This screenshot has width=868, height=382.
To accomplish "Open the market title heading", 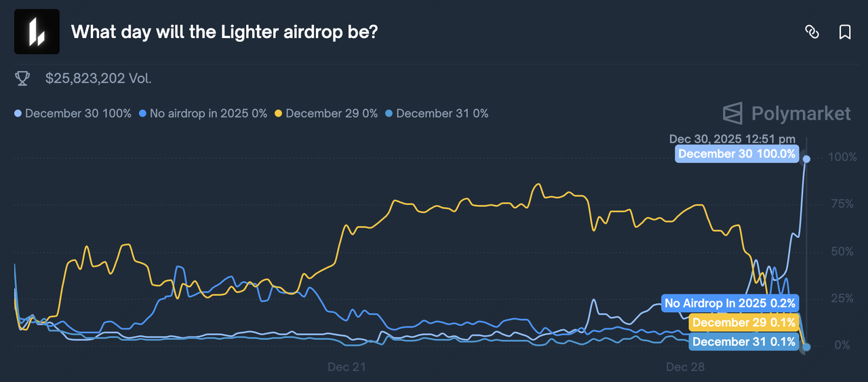I will pos(224,32).
